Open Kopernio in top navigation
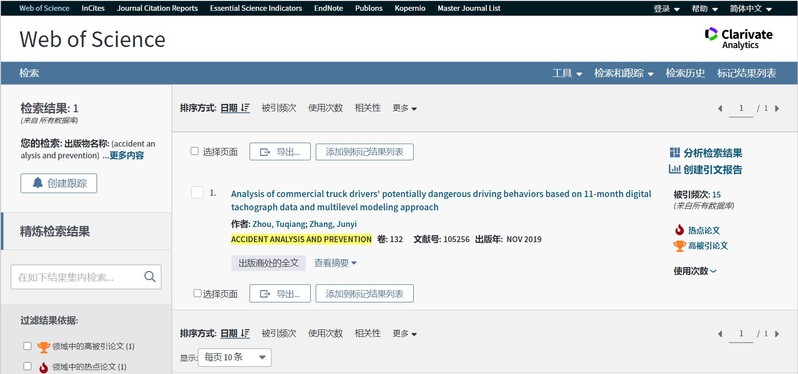 click(410, 8)
